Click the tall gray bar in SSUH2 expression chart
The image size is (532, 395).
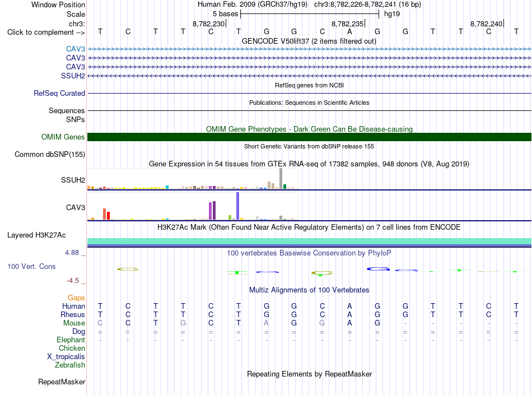click(x=281, y=179)
